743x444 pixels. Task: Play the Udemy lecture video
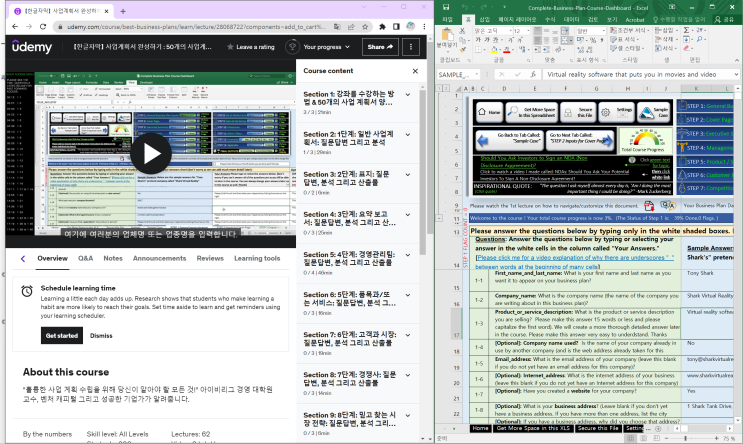click(151, 154)
